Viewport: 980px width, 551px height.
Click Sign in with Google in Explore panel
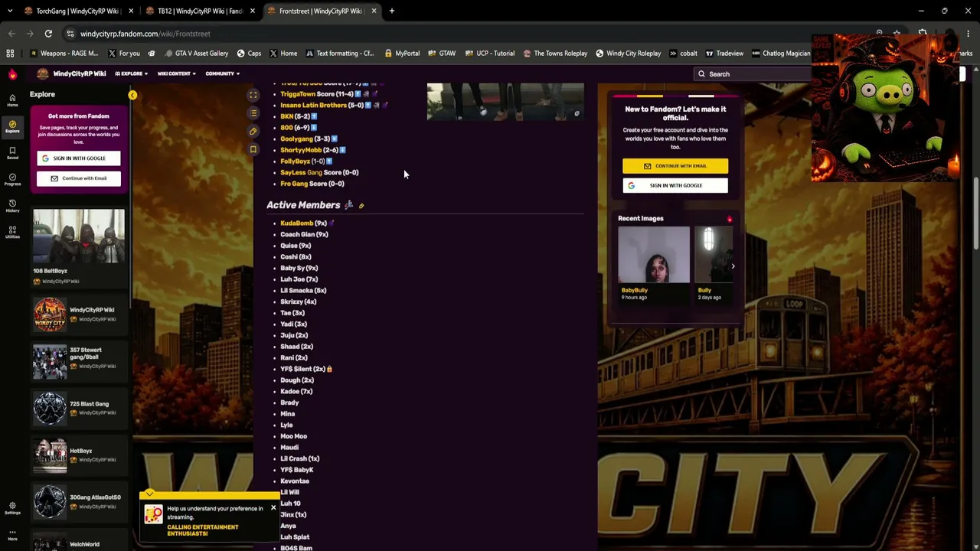(x=79, y=158)
